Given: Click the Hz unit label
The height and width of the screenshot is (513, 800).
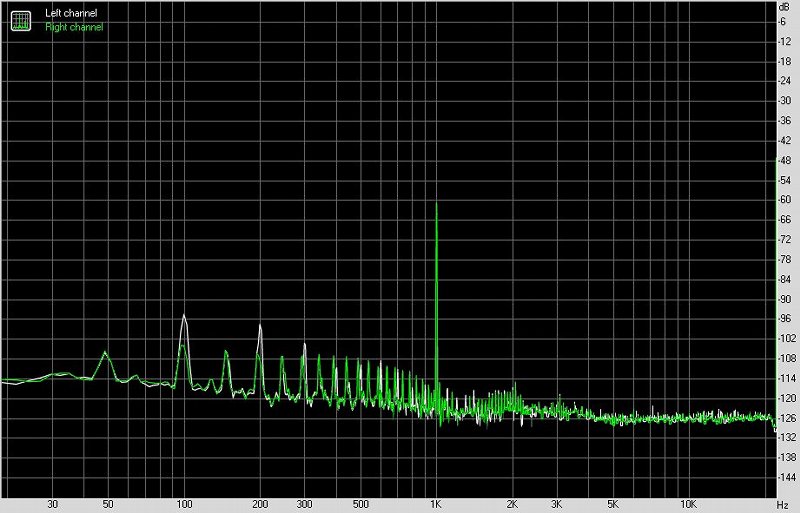Looking at the screenshot, I should point(783,504).
